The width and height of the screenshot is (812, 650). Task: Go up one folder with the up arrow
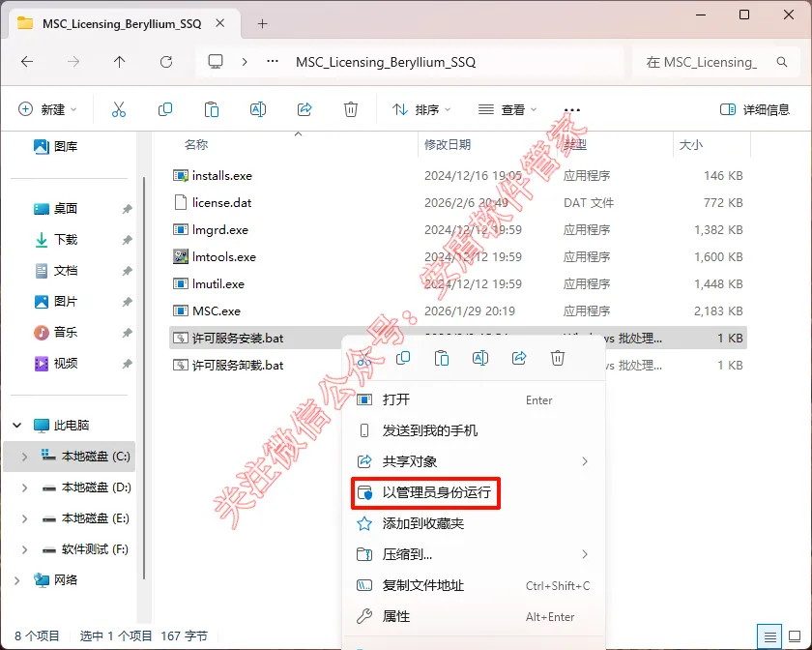point(119,62)
